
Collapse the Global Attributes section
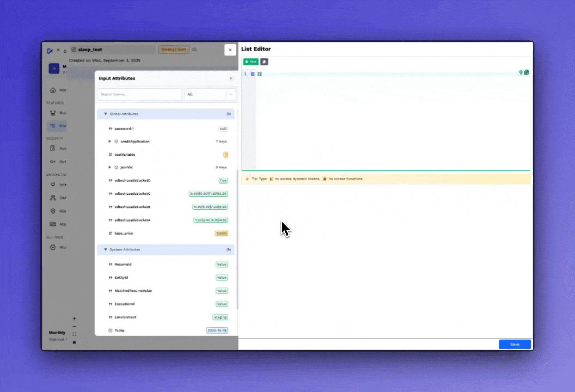(x=106, y=114)
